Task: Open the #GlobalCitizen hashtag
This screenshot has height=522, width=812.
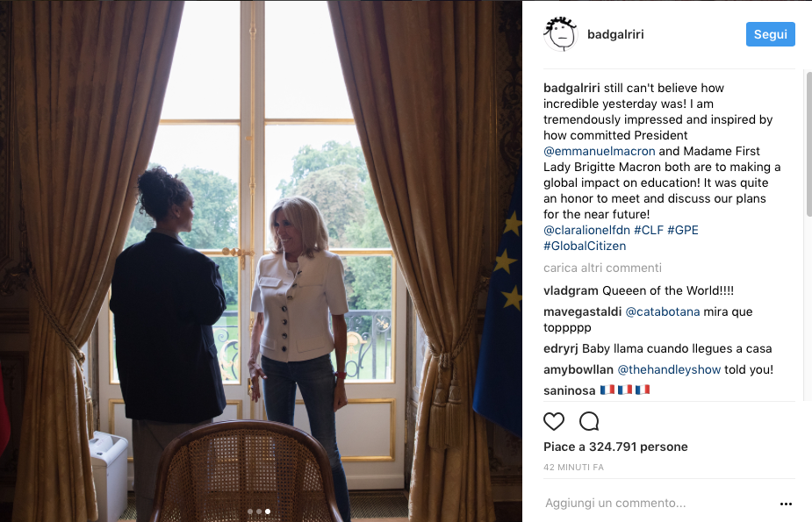Action: 585,246
